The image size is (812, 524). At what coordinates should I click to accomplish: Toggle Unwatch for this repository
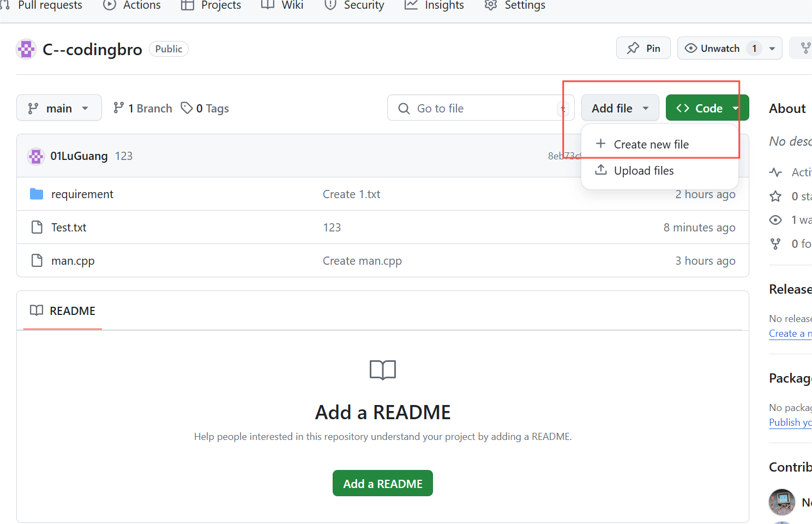pos(712,48)
